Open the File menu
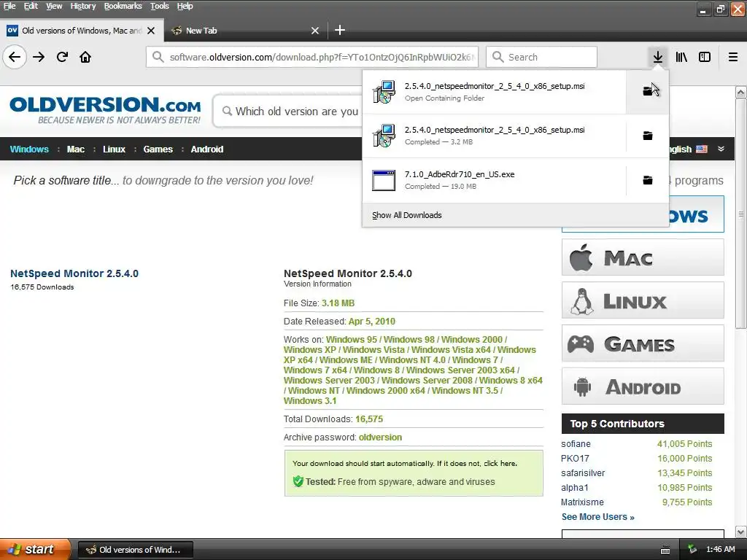This screenshot has width=747, height=560. pyautogui.click(x=9, y=6)
